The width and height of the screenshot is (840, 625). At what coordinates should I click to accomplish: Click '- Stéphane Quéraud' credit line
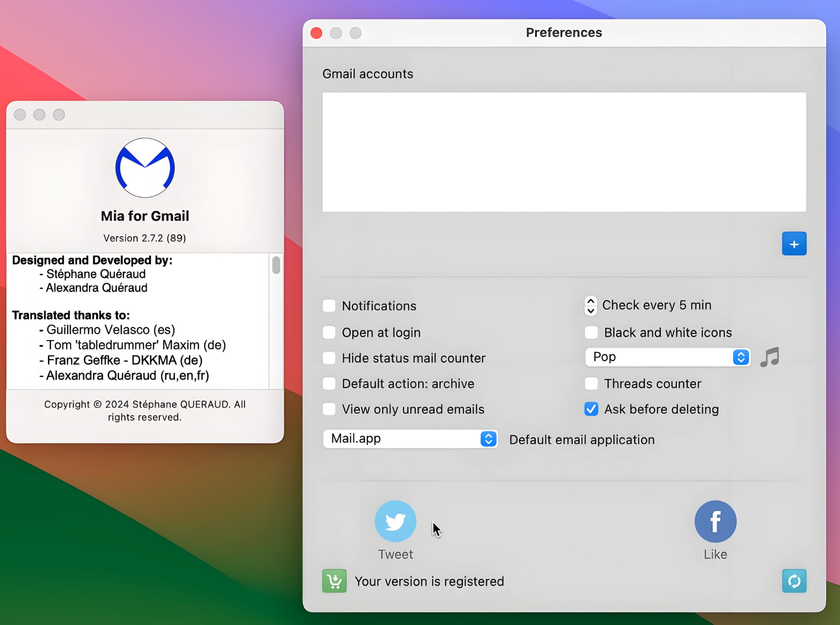click(x=93, y=274)
